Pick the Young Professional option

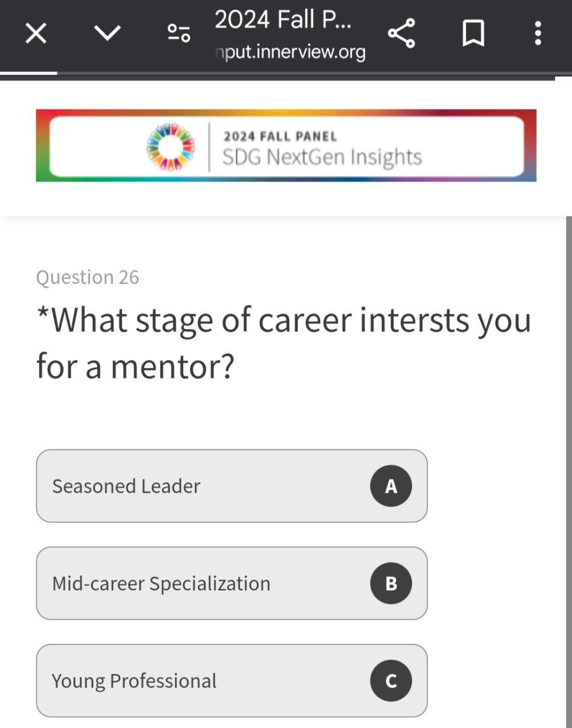click(199, 681)
